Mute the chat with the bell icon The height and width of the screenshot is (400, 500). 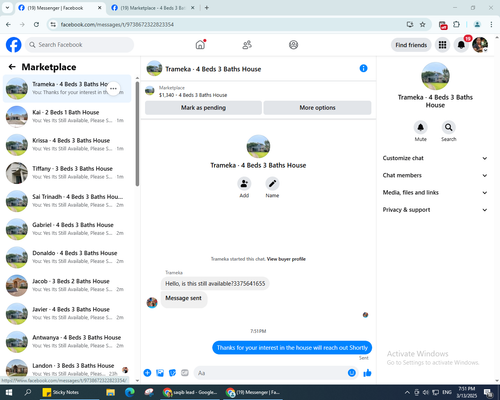(x=421, y=127)
